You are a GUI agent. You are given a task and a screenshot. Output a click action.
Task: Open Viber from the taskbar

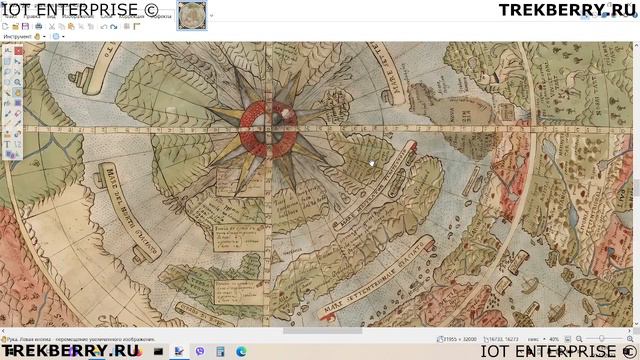point(200,351)
